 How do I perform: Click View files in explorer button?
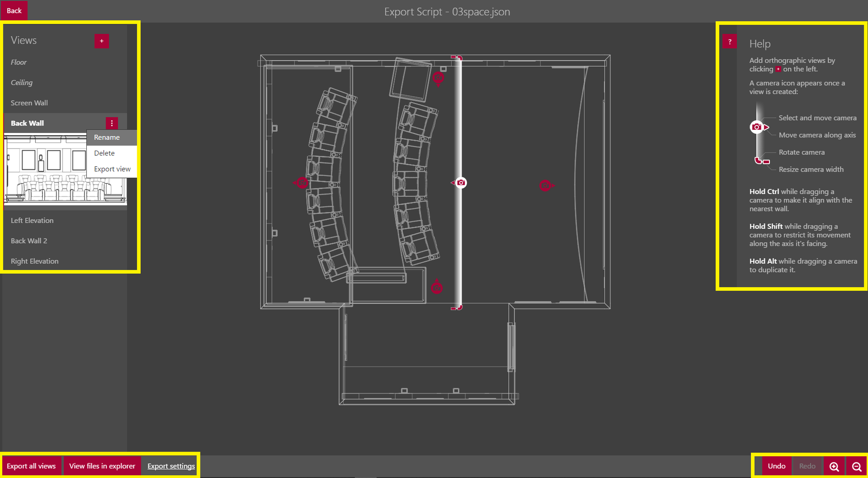pos(102,466)
